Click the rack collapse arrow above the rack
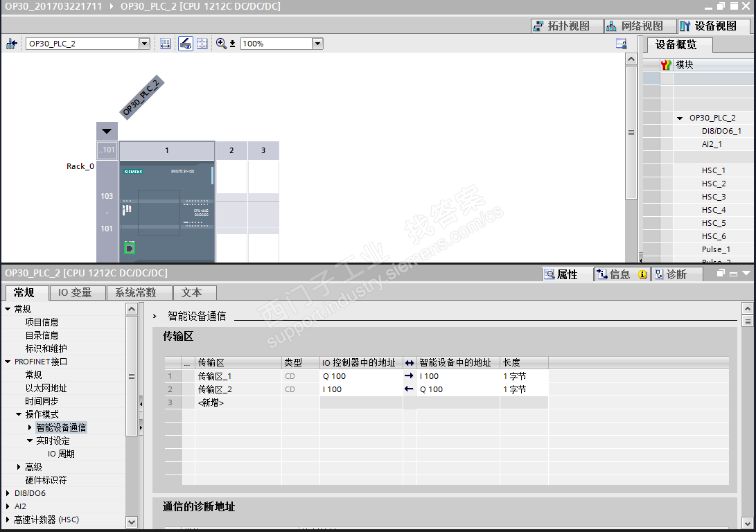The width and height of the screenshot is (756, 532). pos(107,131)
